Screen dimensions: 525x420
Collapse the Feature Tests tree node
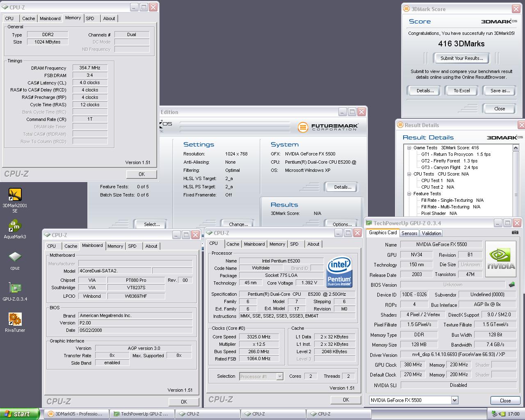coord(409,194)
